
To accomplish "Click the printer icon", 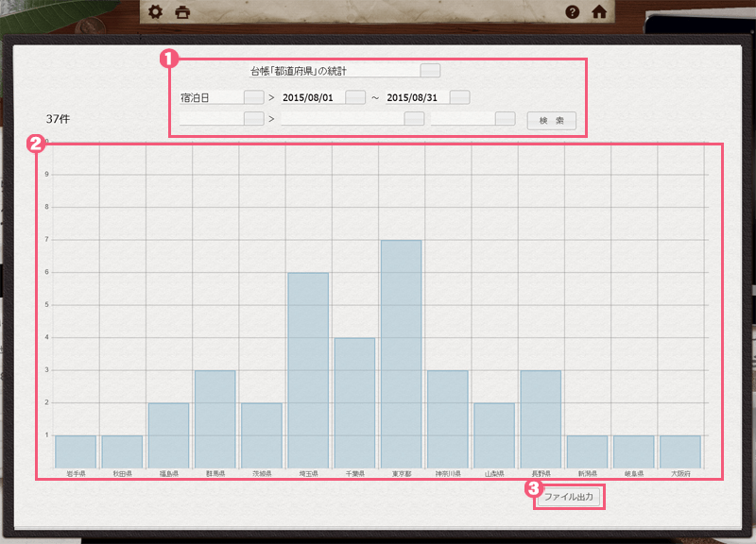I will point(182,12).
